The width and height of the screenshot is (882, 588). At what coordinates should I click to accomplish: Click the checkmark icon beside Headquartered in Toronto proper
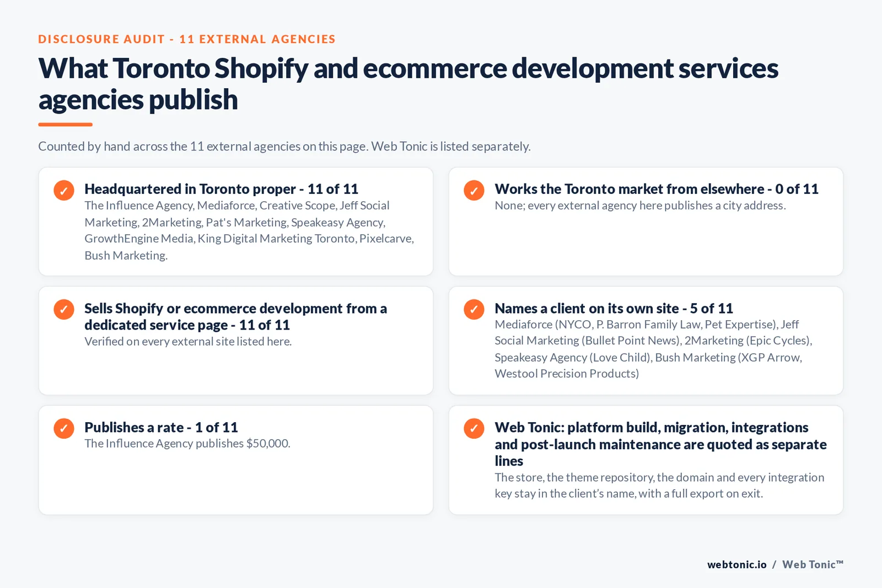coord(64,190)
